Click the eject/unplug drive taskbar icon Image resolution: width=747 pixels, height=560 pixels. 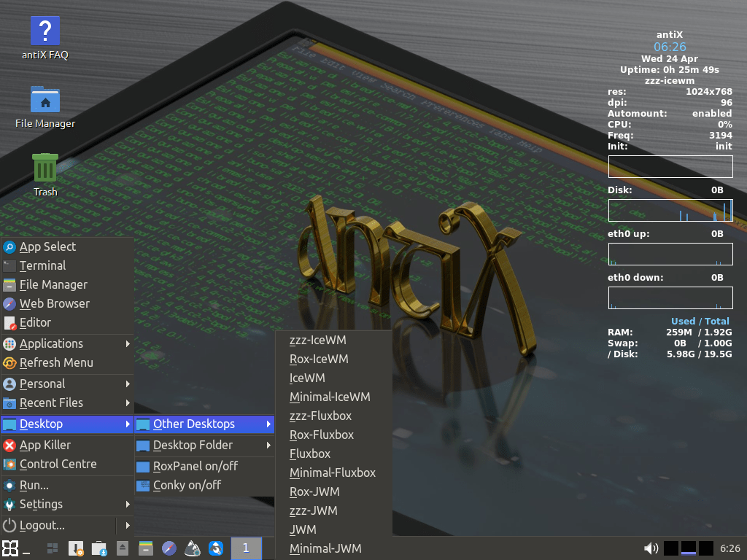[123, 548]
